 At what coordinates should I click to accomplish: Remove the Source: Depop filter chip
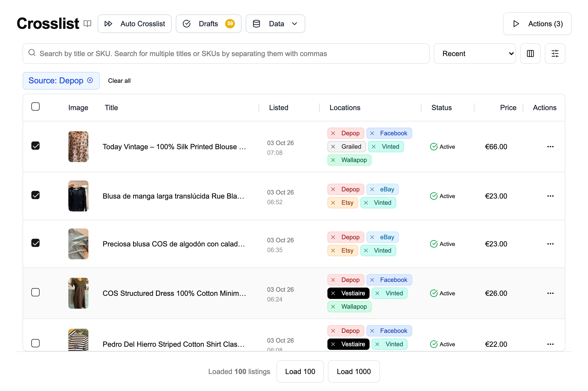coord(90,81)
